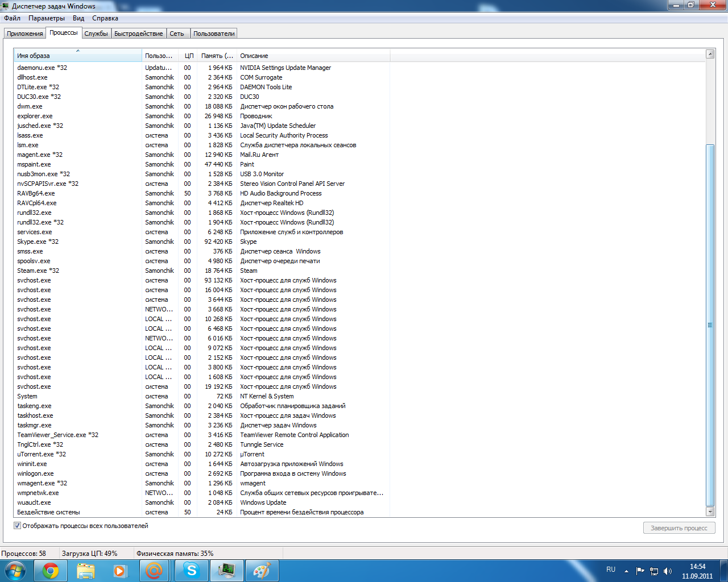
Task: Sort by 'Имя образа' column header
Action: coord(78,56)
